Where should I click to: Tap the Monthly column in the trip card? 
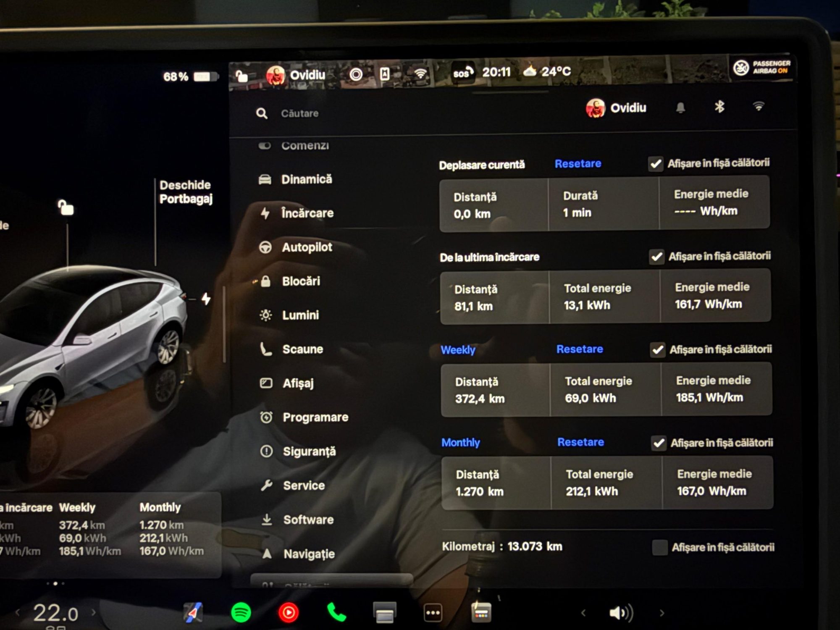click(x=171, y=529)
